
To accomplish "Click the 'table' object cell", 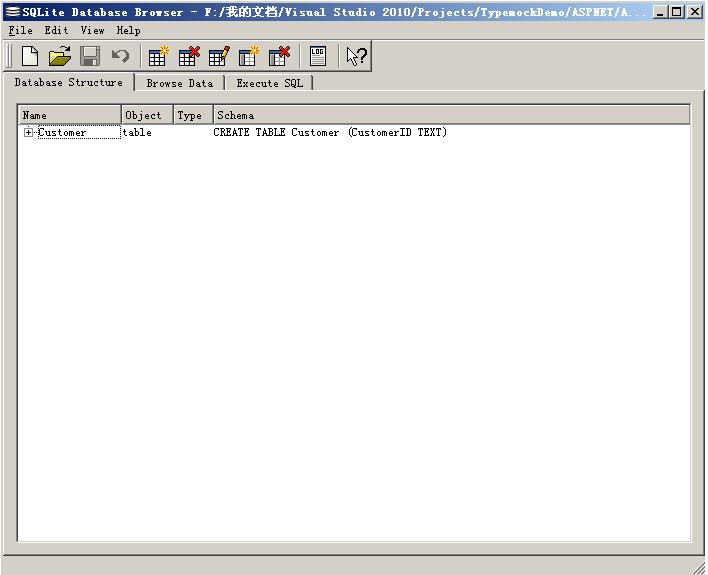I will pyautogui.click(x=137, y=132).
